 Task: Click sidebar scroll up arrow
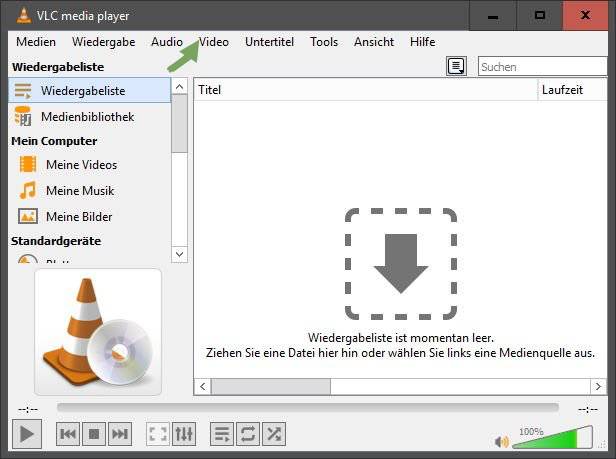point(180,86)
